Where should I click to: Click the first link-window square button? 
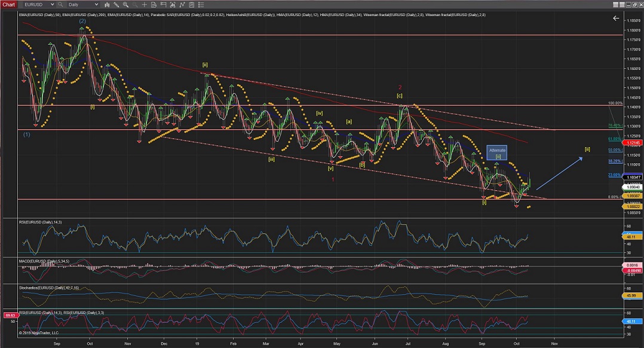click(x=616, y=5)
